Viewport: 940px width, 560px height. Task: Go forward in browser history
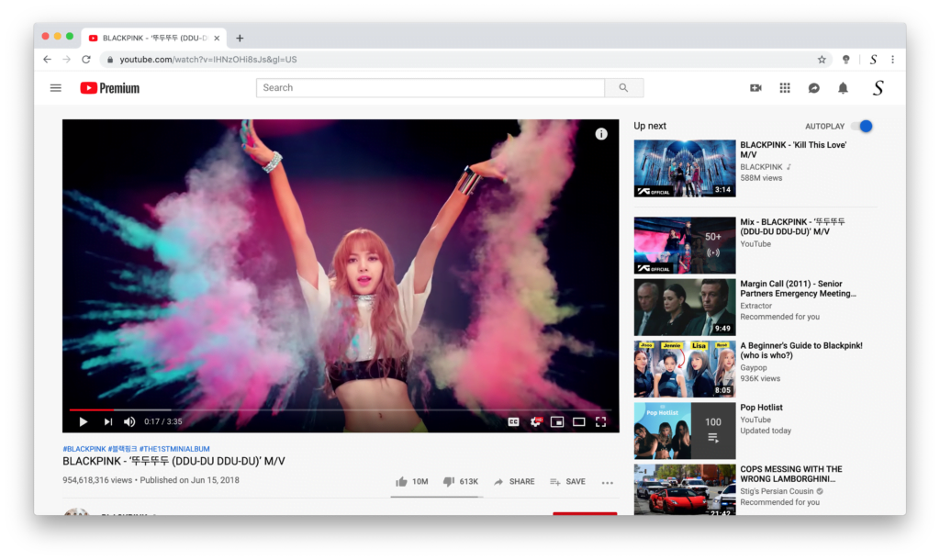pyautogui.click(x=66, y=60)
